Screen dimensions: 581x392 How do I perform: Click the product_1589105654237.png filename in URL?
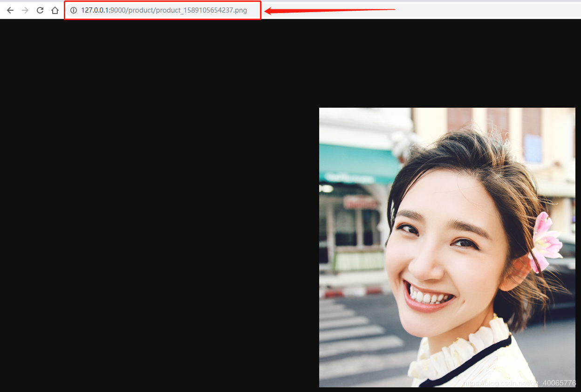202,10
